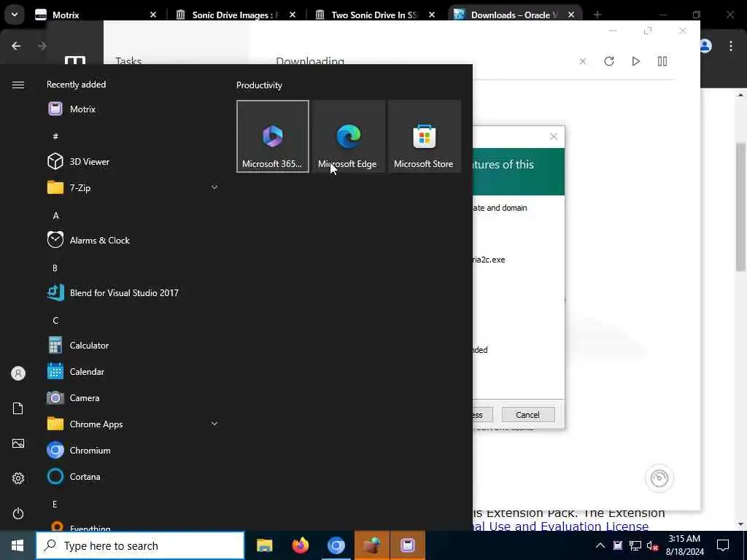Open Chromium from the taskbar
This screenshot has height=560, width=747.
336,545
